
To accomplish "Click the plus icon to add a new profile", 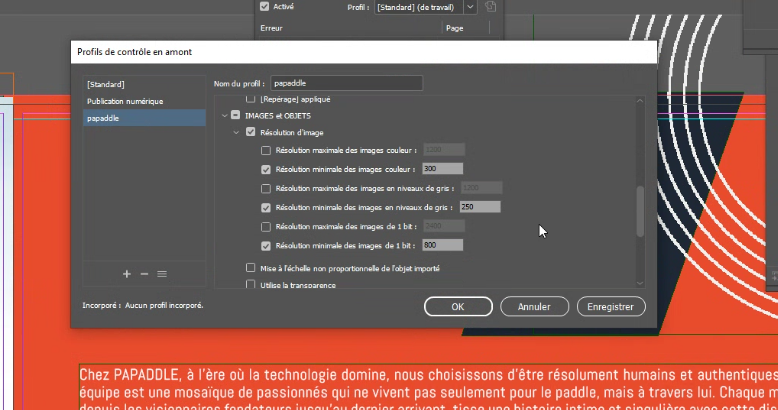I will [127, 274].
